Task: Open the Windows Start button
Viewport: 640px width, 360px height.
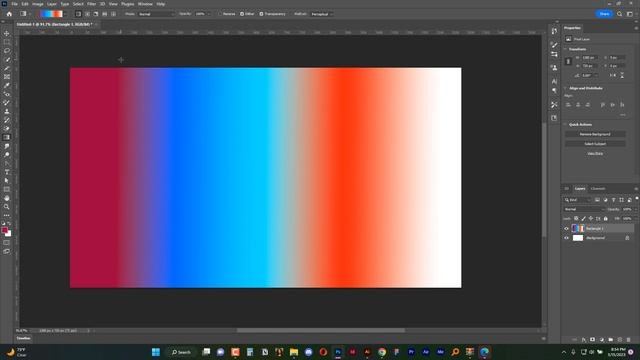Action: pyautogui.click(x=156, y=352)
